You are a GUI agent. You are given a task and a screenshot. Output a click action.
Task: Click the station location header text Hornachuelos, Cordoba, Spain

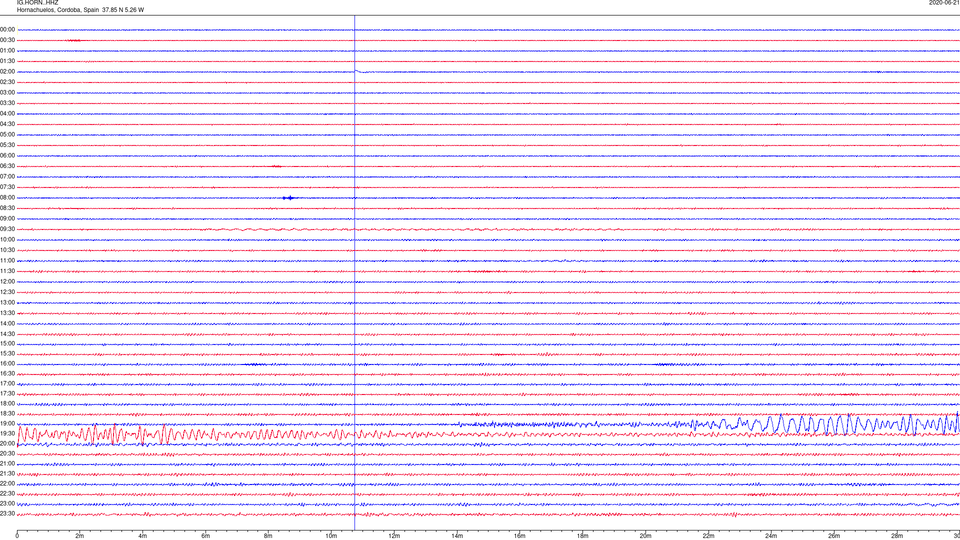pos(58,10)
